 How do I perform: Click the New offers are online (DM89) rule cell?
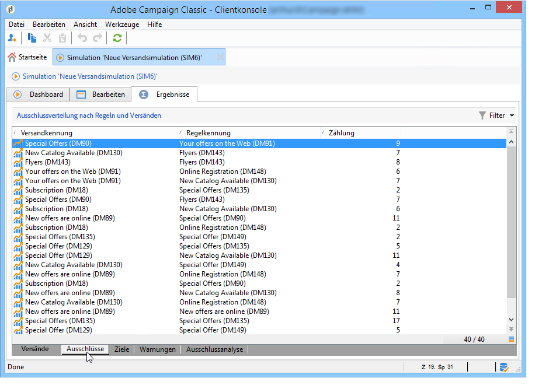point(224,311)
